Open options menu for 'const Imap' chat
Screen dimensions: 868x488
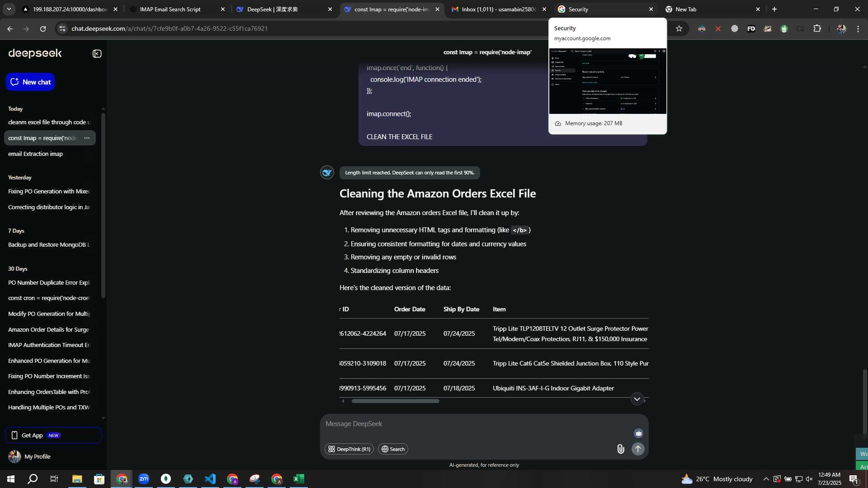(x=87, y=138)
